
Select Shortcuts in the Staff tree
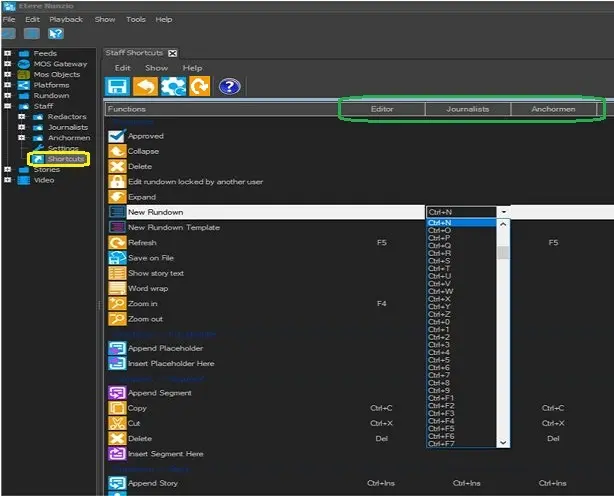[66, 159]
